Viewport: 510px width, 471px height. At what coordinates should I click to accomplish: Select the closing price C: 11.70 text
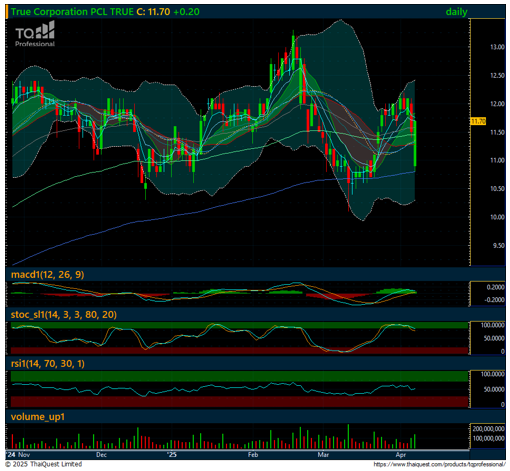point(153,12)
